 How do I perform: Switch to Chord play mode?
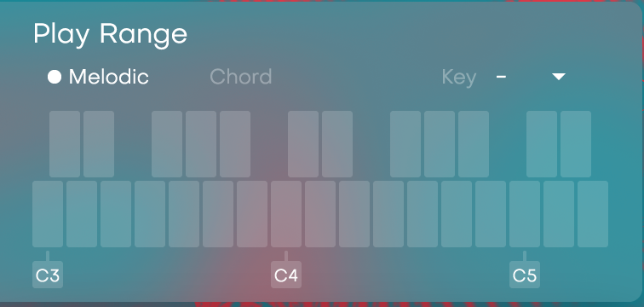pos(241,77)
